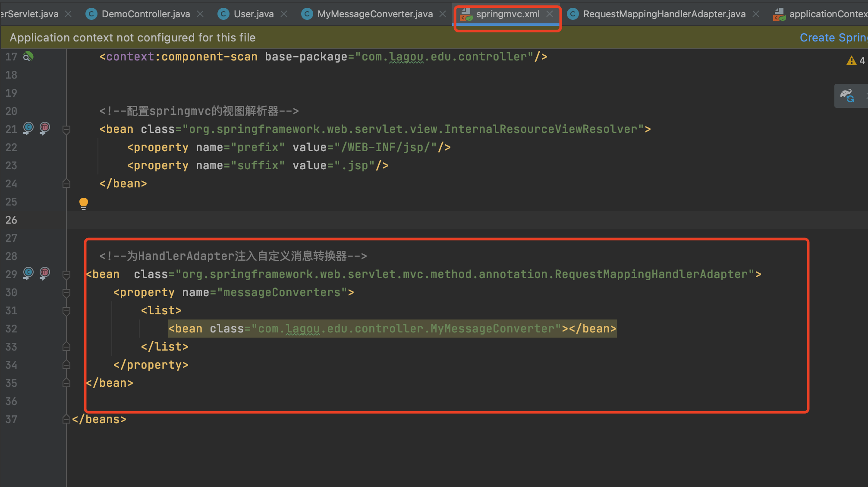The width and height of the screenshot is (868, 487).
Task: Switch to RequestMappingHandlerAdapter.java tab
Action: pyautogui.click(x=664, y=14)
